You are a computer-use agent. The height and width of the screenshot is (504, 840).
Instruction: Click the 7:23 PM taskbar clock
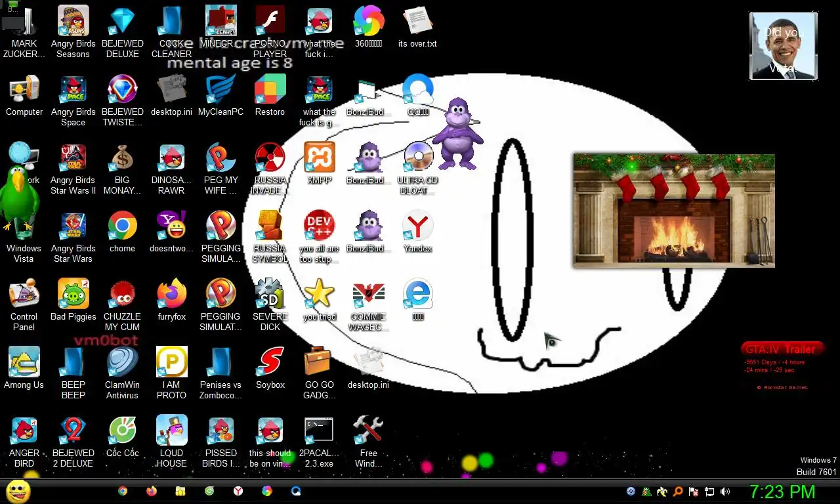pyautogui.click(x=782, y=492)
